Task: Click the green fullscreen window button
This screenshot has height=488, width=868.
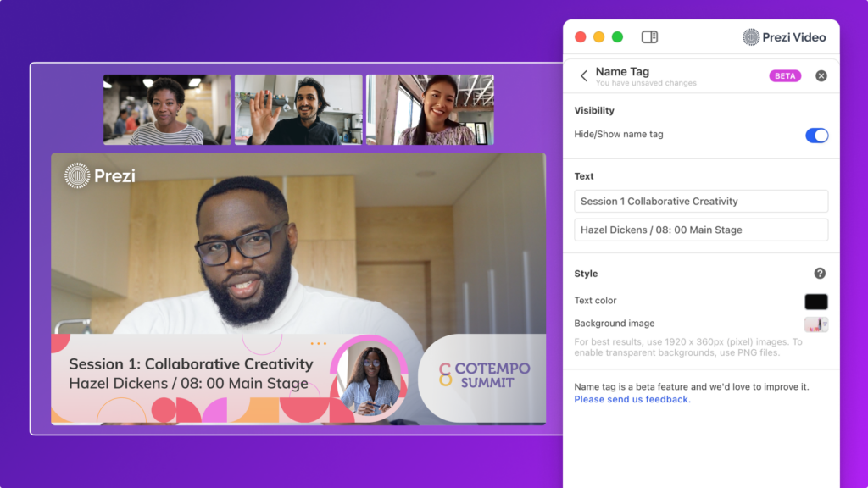Action: pos(617,37)
